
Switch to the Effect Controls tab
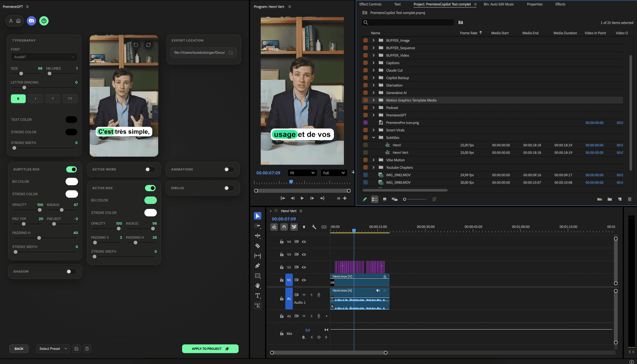click(x=370, y=4)
